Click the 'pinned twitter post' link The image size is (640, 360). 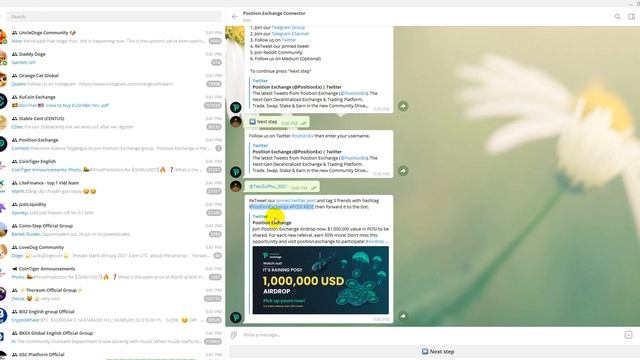tap(296, 200)
